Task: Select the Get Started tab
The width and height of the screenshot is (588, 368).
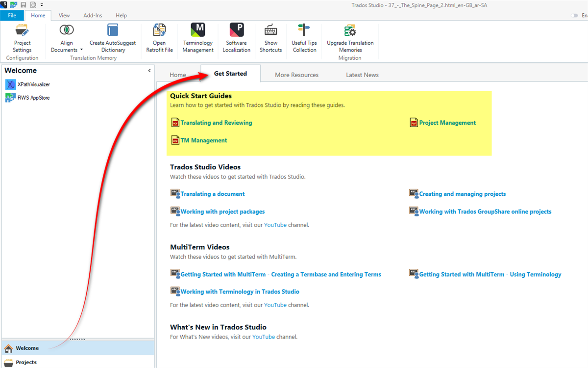Action: 230,74
